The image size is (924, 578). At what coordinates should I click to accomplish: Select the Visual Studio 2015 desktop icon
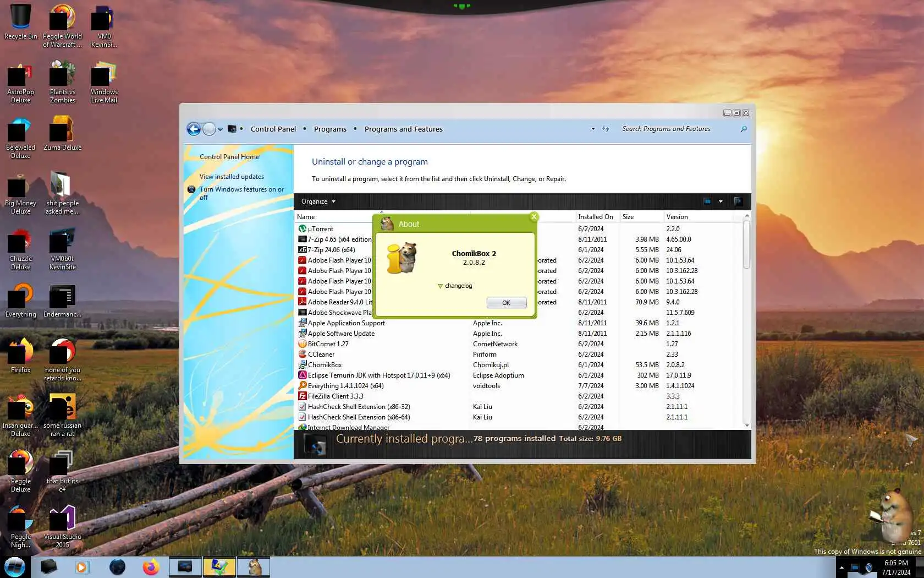coord(62,527)
